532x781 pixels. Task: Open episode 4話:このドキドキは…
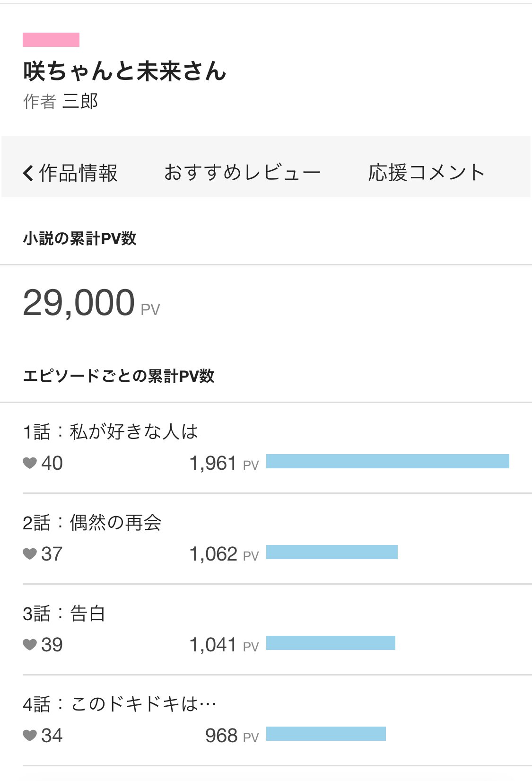[119, 704]
